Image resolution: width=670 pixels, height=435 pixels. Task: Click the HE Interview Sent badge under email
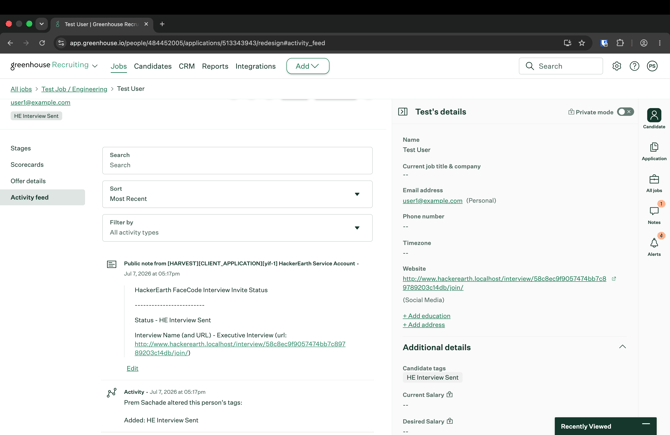coord(36,116)
